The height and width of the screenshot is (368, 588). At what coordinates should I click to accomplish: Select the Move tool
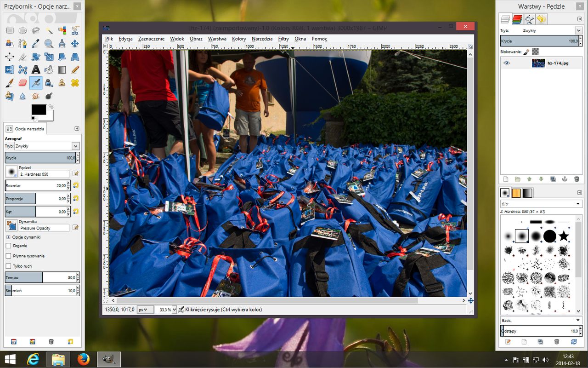tap(75, 44)
